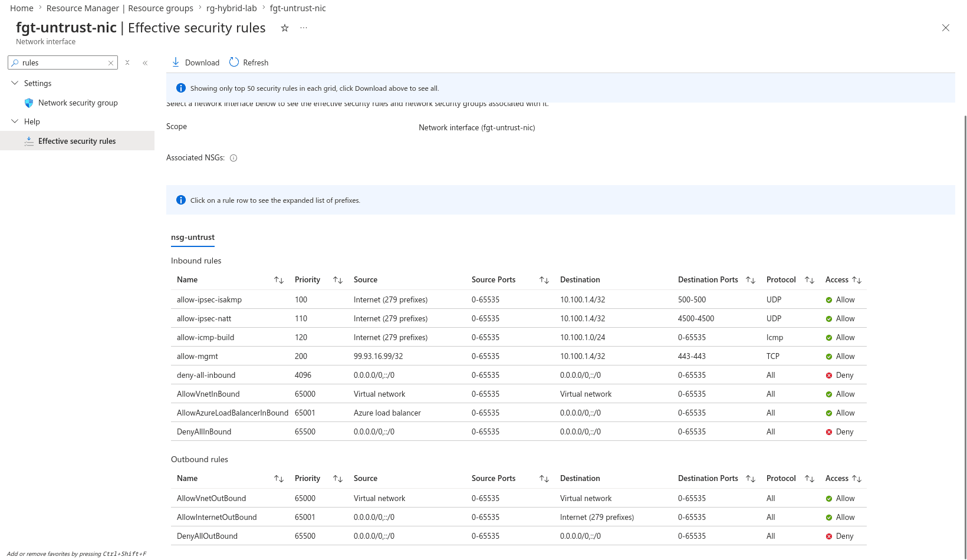967x560 pixels.
Task: Open fgt-untrust-nic breadcrumb
Action: point(298,8)
